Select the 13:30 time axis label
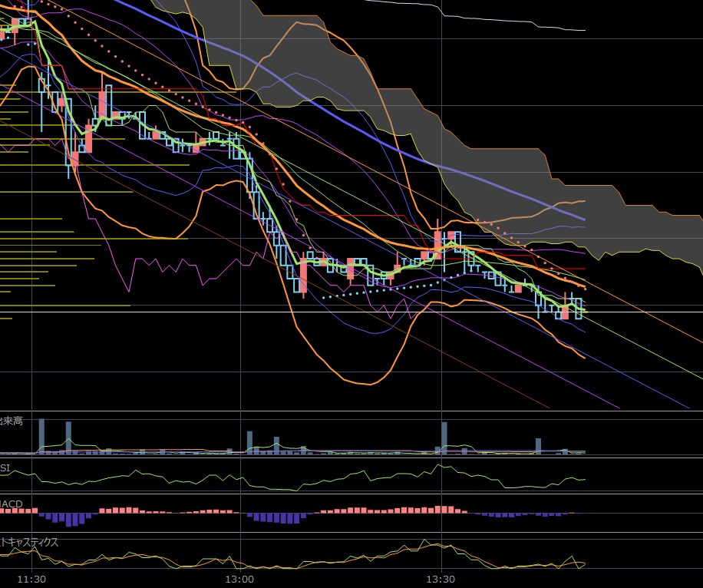 442,579
